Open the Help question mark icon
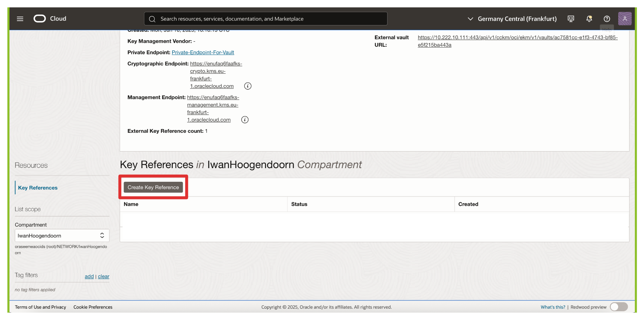644x320 pixels. 607,19
